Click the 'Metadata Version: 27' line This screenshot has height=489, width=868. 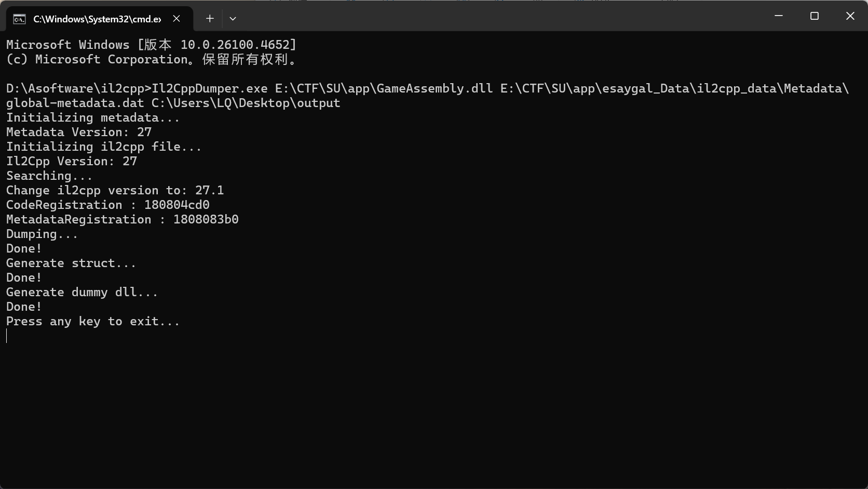point(79,133)
